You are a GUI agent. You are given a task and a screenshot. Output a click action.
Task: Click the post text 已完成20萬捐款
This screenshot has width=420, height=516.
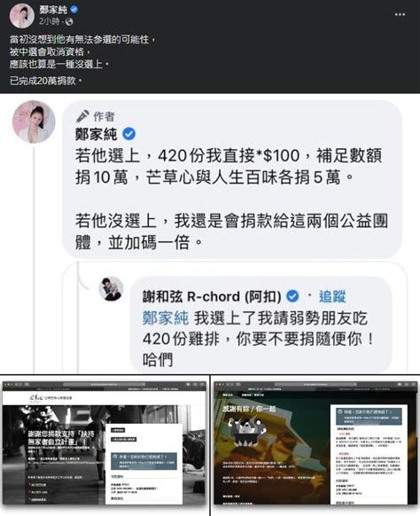tap(45, 81)
